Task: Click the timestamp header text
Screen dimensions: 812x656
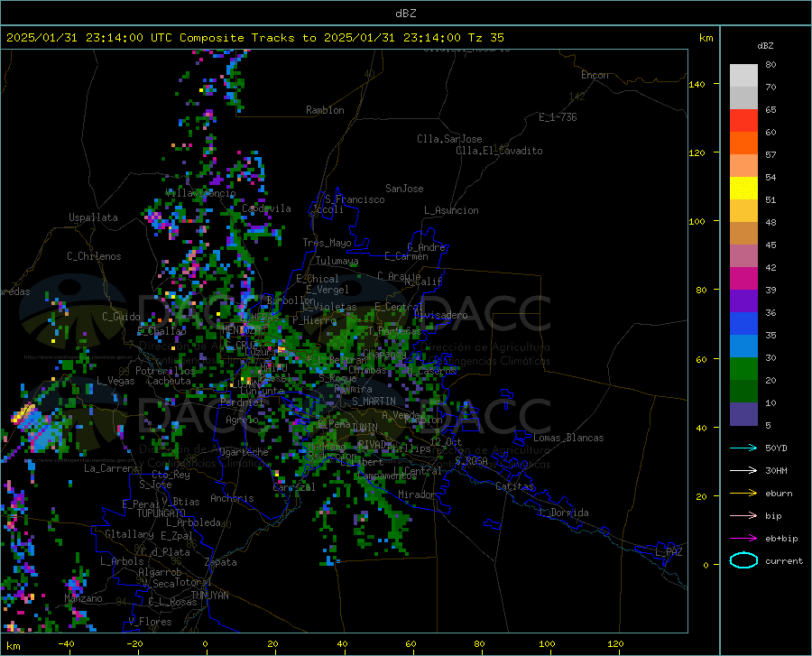Action: [254, 38]
